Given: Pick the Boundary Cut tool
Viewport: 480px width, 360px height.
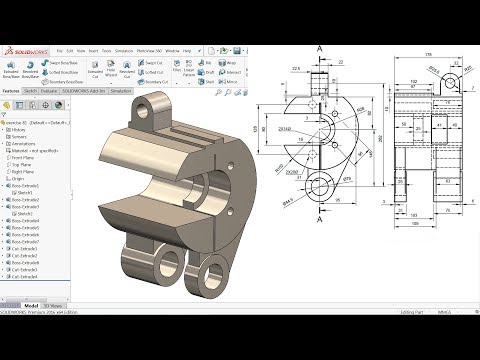Looking at the screenshot, I should click(153, 82).
